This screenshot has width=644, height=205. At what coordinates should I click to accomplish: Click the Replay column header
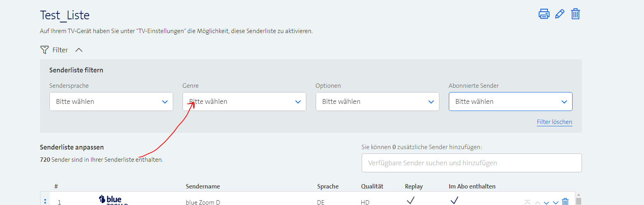point(414,187)
